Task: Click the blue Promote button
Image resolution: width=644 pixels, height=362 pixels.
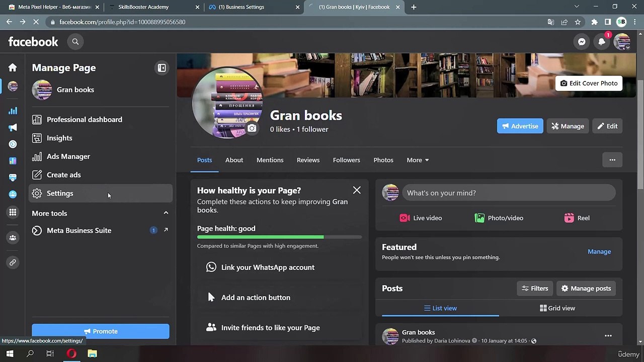Action: [x=101, y=331]
